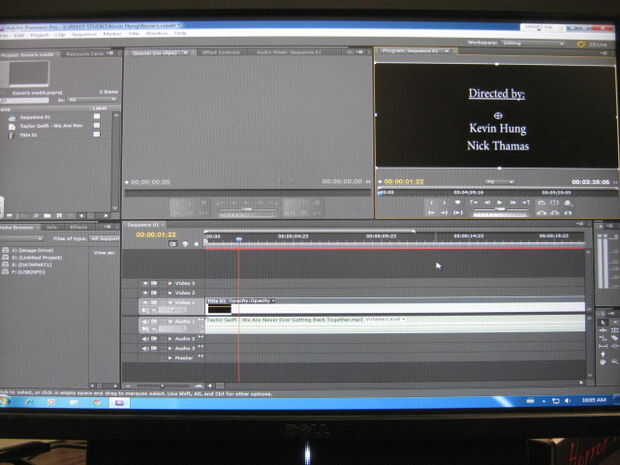The width and height of the screenshot is (620, 465).
Task: Click Go to Out Point button
Action: coord(444,212)
